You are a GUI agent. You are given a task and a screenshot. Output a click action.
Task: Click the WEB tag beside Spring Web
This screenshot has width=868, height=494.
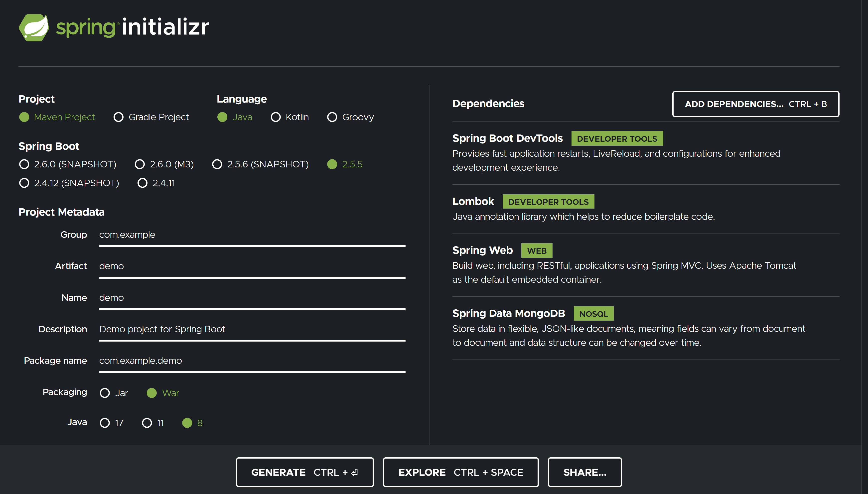tap(537, 250)
